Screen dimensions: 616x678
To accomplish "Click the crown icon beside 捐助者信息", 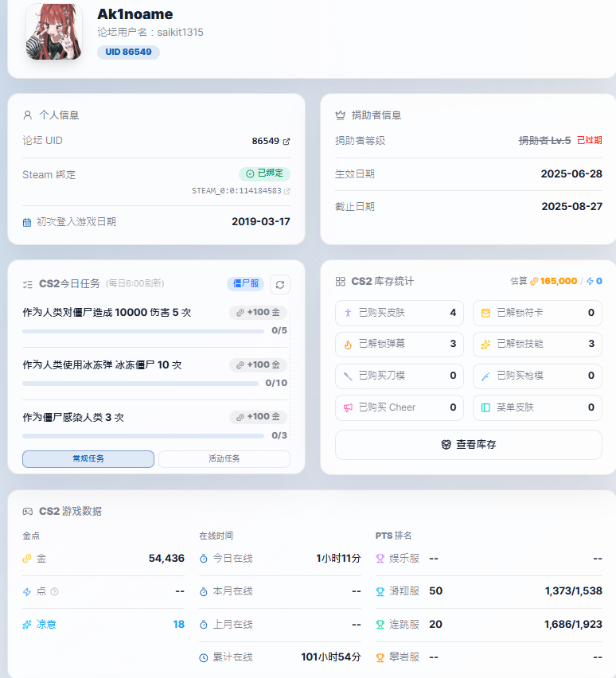I will [x=341, y=115].
